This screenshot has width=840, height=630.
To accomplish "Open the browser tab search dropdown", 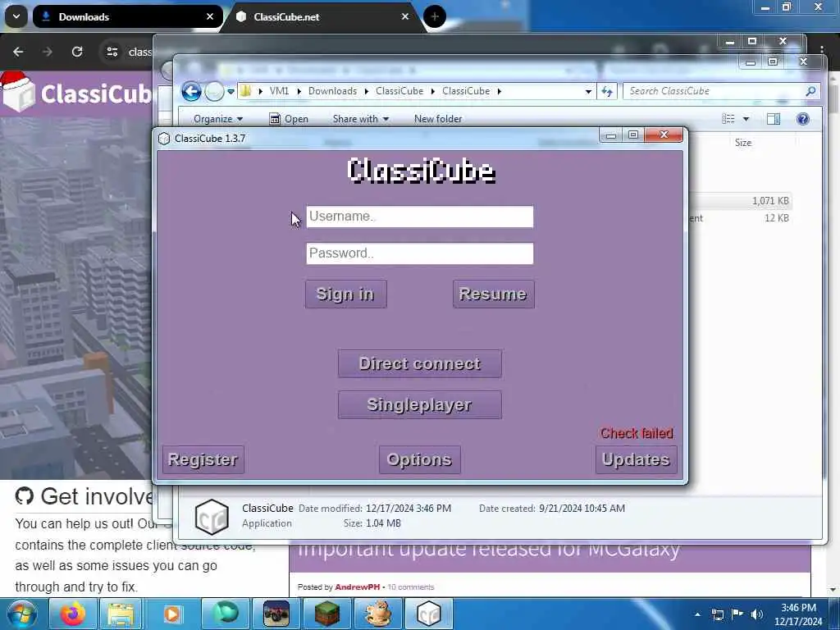I will 16,16.
